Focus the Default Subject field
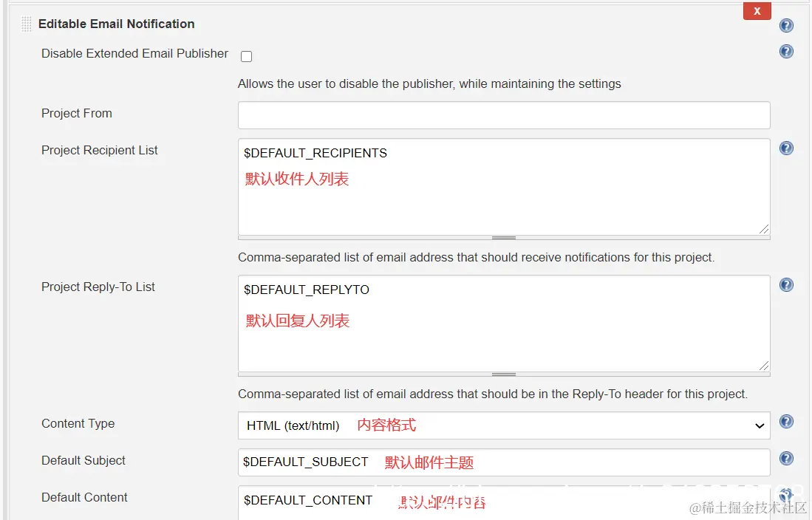The image size is (812, 520). 504,462
